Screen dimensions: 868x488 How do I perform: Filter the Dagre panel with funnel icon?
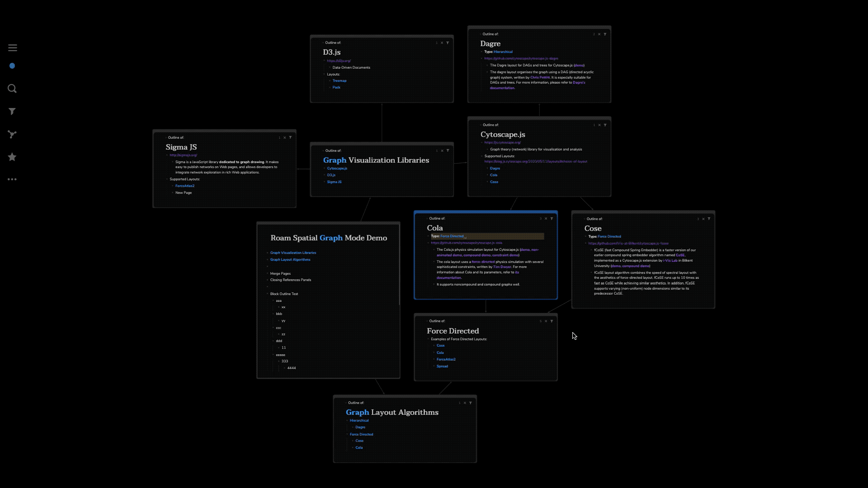coord(605,34)
